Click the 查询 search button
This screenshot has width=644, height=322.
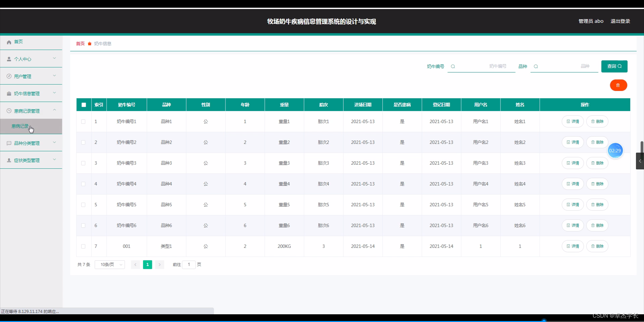(x=614, y=66)
